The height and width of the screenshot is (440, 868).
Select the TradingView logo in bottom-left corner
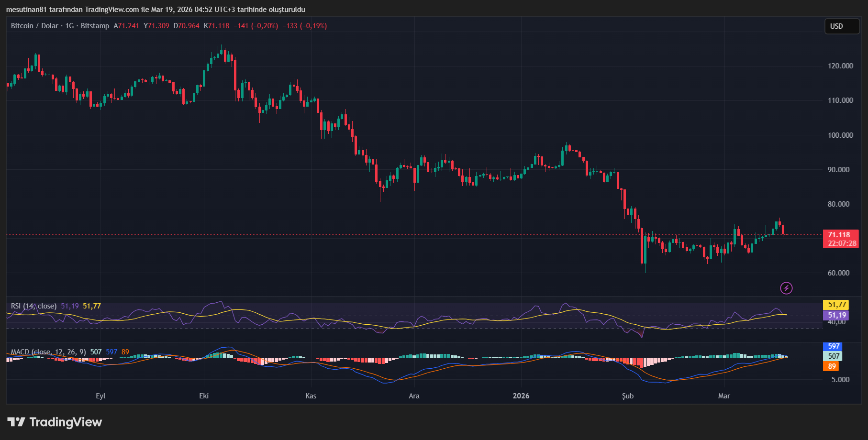54,422
